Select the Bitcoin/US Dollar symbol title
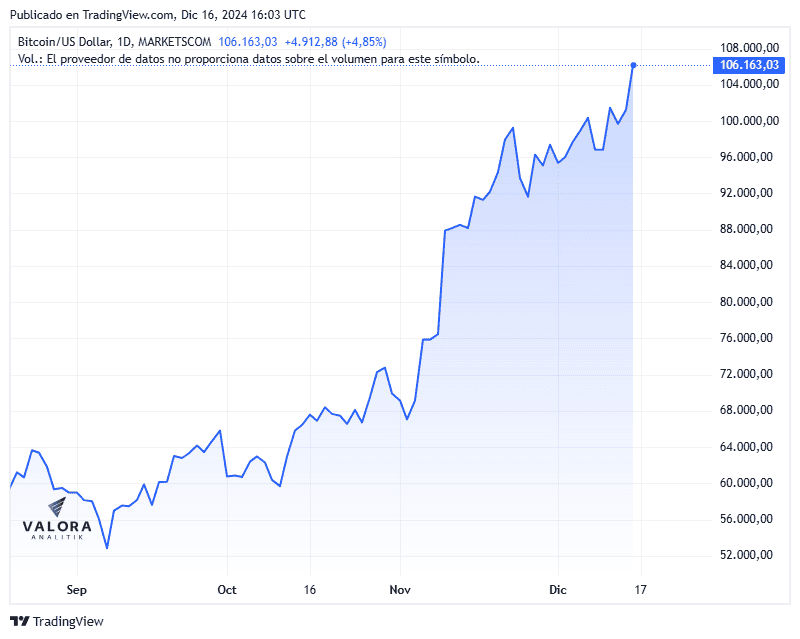This screenshot has height=639, width=800. (x=65, y=42)
